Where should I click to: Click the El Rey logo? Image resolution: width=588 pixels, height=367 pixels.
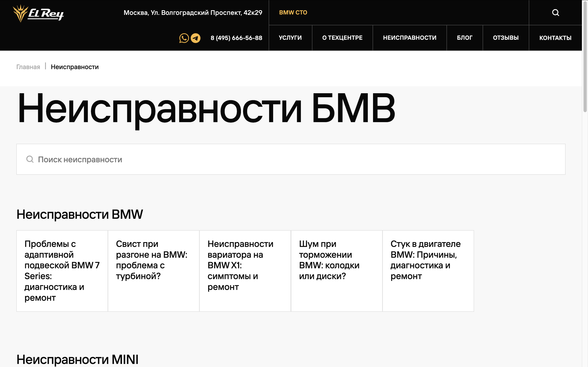pos(38,13)
